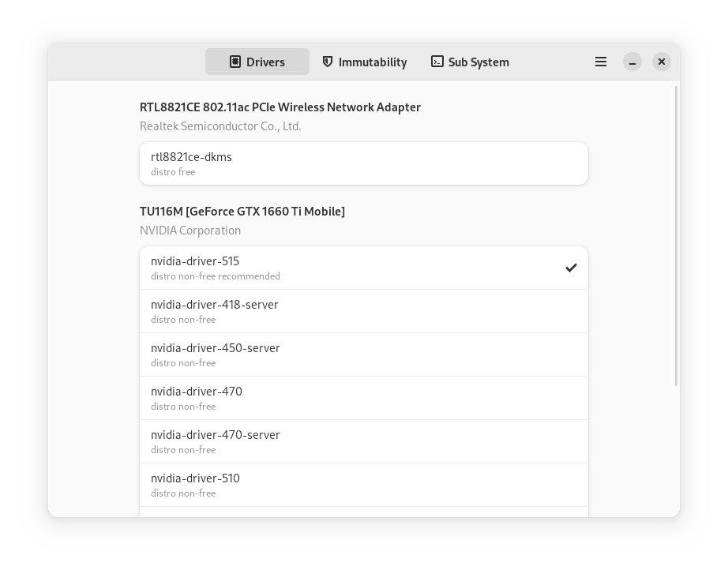The height and width of the screenshot is (570, 728).
Task: Open the Immutability tab
Action: pos(365,62)
